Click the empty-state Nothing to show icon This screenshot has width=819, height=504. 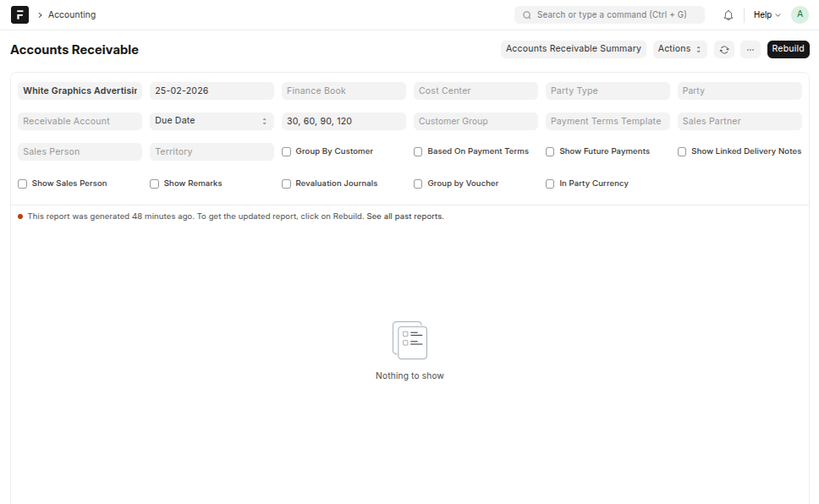pyautogui.click(x=409, y=340)
